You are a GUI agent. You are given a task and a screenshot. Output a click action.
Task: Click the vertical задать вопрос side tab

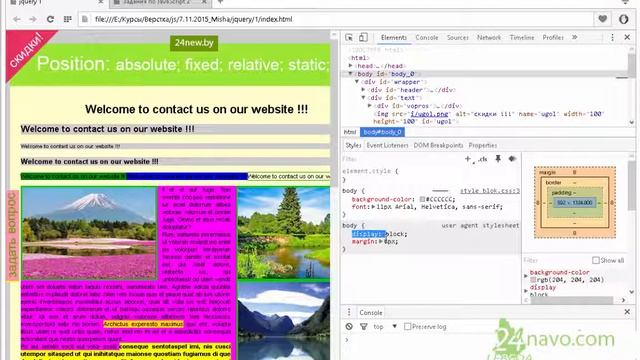tap(12, 236)
